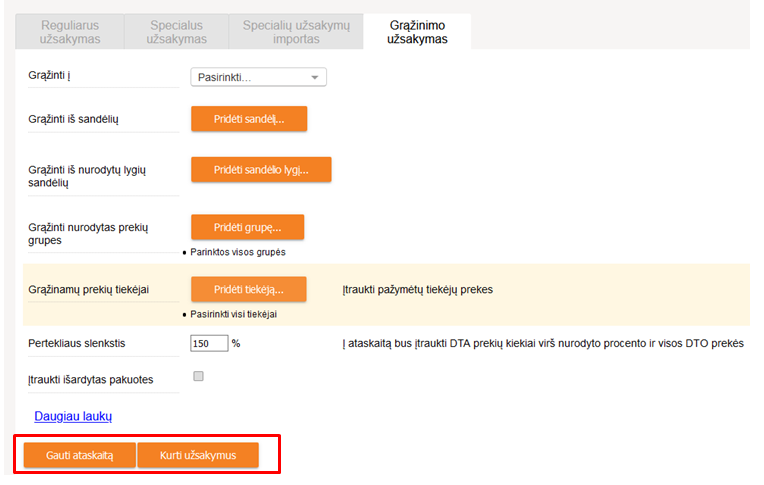Click the Grąžinti nurodytas prekių grupes label
Image resolution: width=764 pixels, height=485 pixels.
[x=88, y=234]
